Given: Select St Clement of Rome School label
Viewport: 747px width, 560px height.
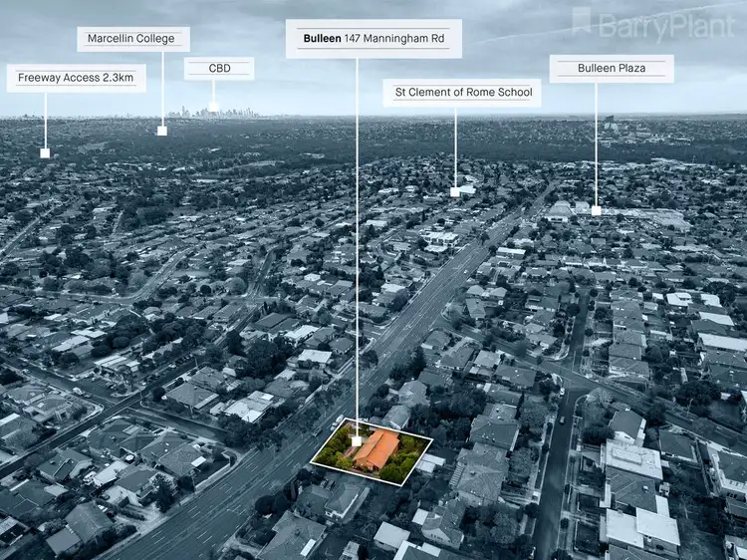Looking at the screenshot, I should pos(461,93).
